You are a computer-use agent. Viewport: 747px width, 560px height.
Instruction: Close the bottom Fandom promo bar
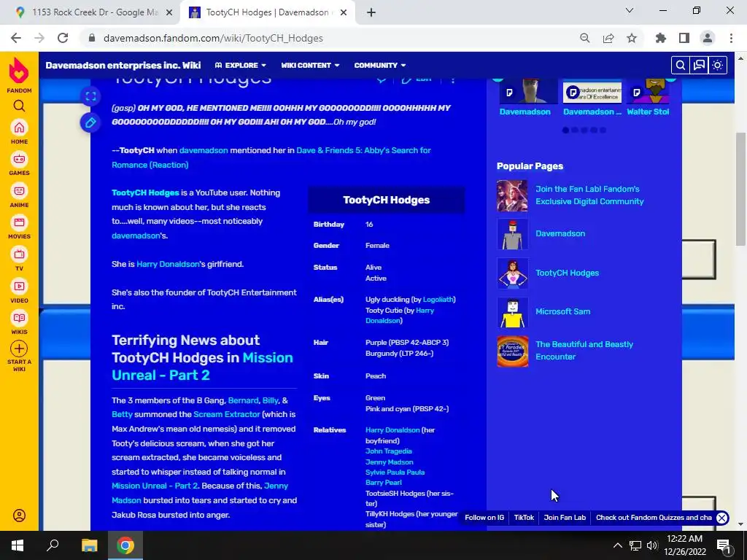[x=721, y=518]
